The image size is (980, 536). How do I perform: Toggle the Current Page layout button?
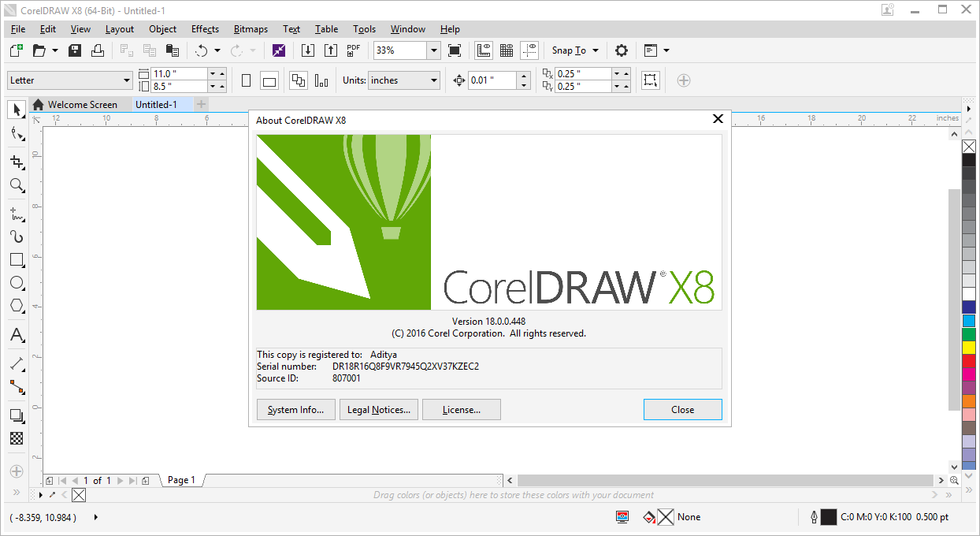coord(321,80)
